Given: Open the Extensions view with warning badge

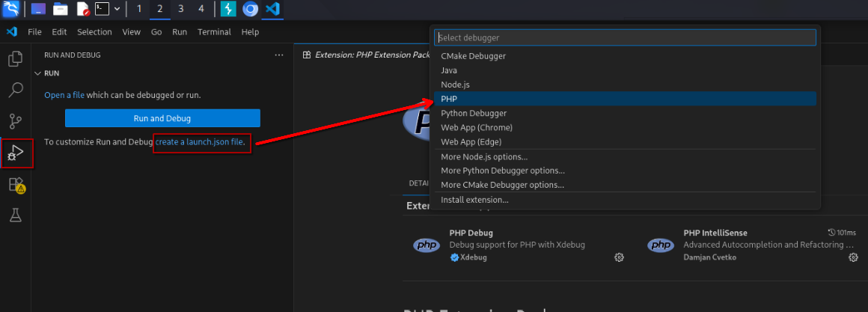Looking at the screenshot, I should click(x=16, y=185).
